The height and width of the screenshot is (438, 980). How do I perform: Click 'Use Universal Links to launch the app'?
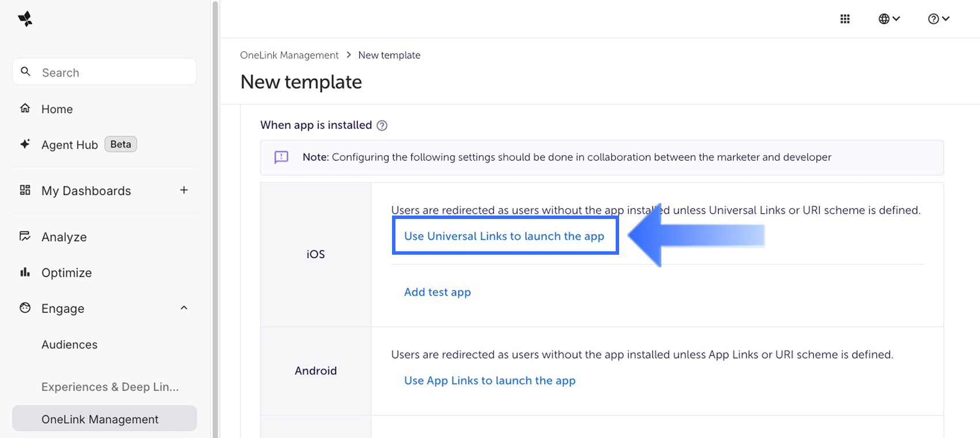[504, 236]
